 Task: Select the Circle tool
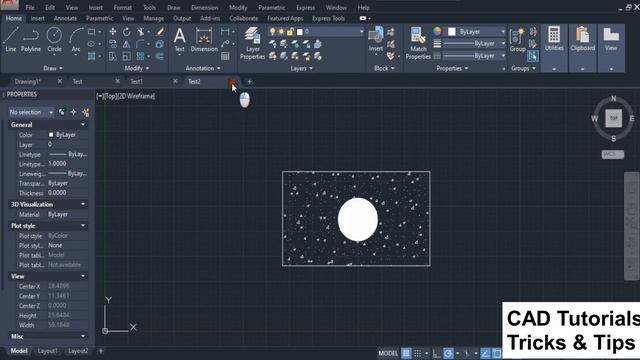54,40
